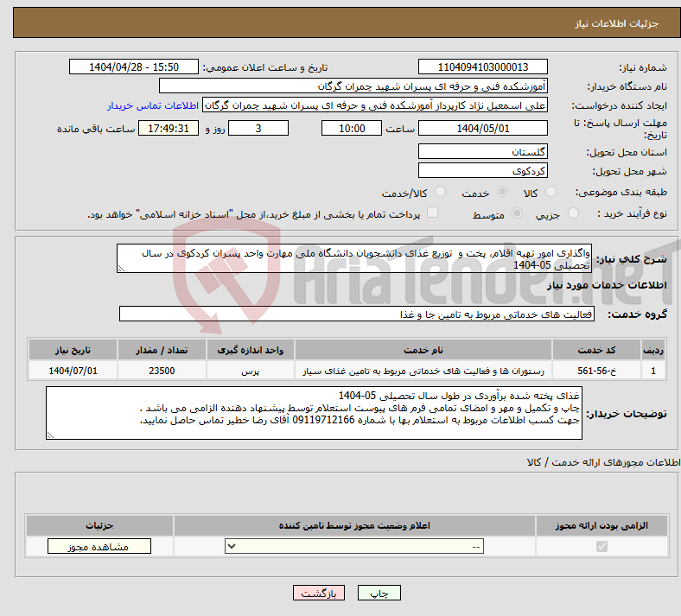Click the province field گلستان
The width and height of the screenshot is (681, 616).
coord(482,151)
